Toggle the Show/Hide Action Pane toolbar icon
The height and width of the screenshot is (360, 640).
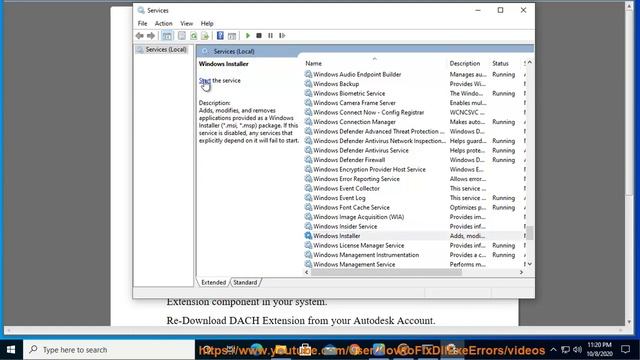point(232,36)
